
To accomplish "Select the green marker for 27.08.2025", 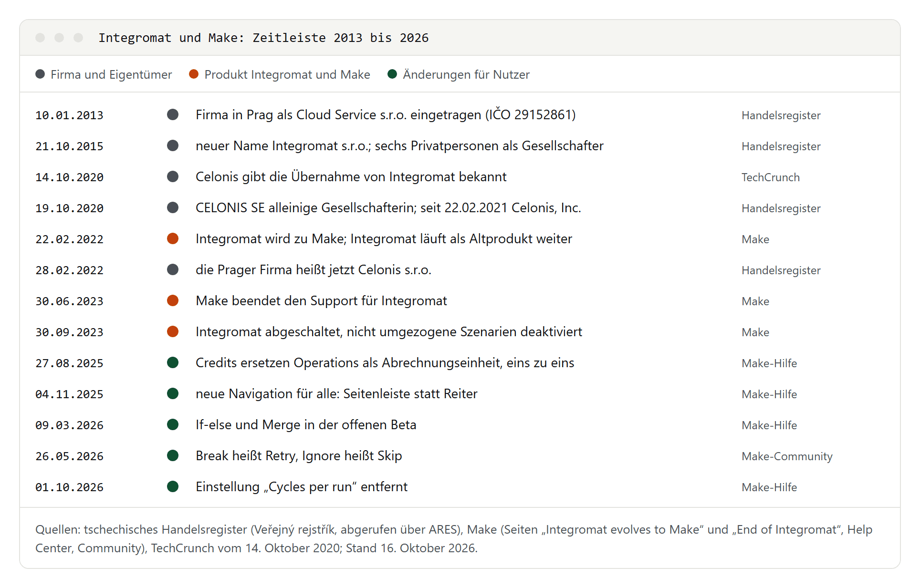I will tap(173, 362).
